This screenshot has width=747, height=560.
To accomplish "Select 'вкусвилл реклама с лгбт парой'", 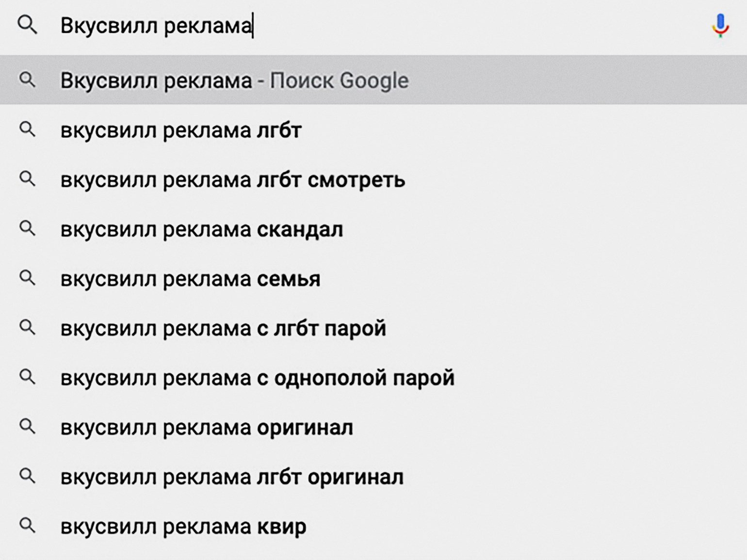I will [x=373, y=328].
